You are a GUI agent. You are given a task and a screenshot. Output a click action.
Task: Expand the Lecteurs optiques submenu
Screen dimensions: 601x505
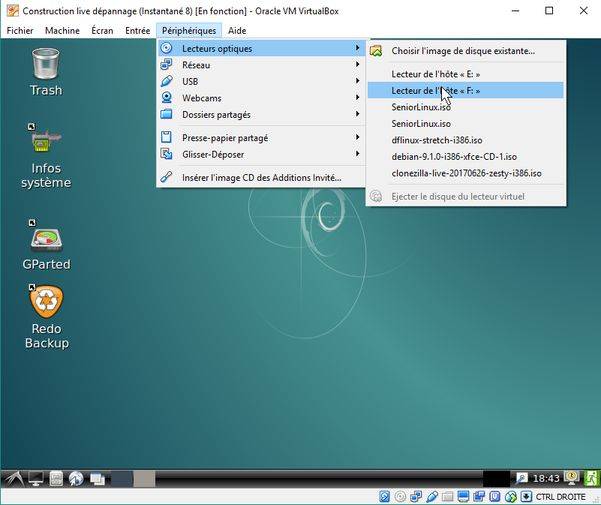pos(261,48)
